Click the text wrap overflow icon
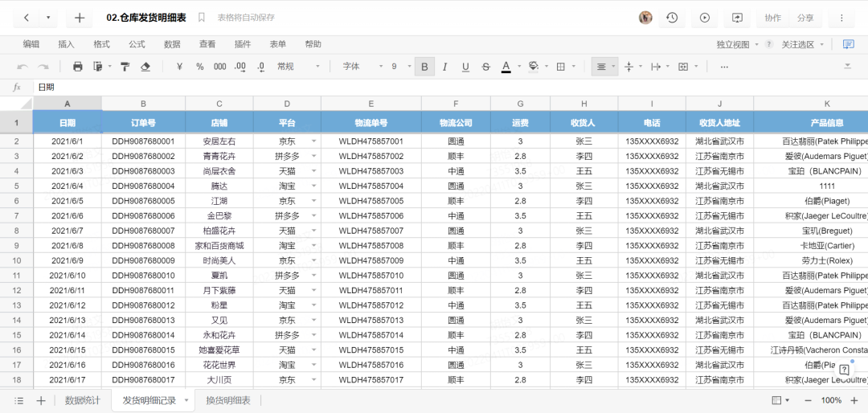The height and width of the screenshot is (413, 868). (656, 67)
